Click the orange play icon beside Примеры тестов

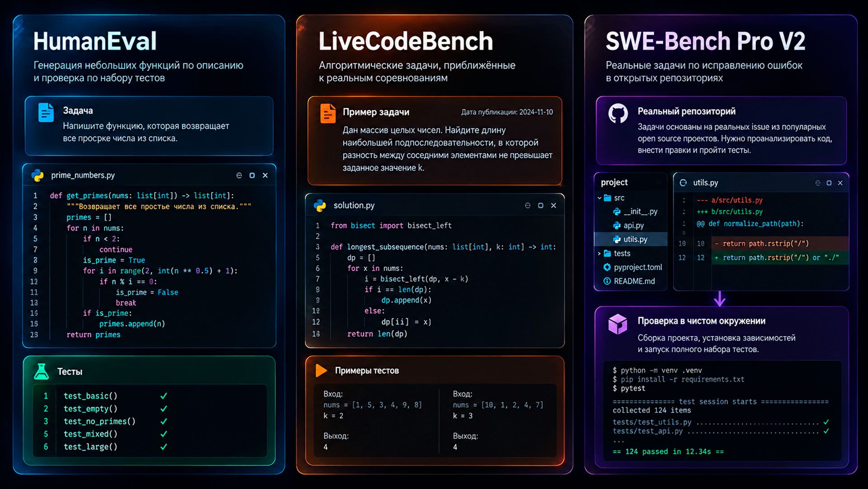[321, 370]
